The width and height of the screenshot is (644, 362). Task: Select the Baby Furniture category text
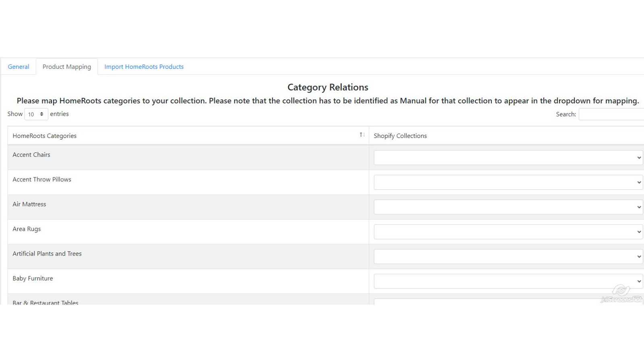[33, 278]
